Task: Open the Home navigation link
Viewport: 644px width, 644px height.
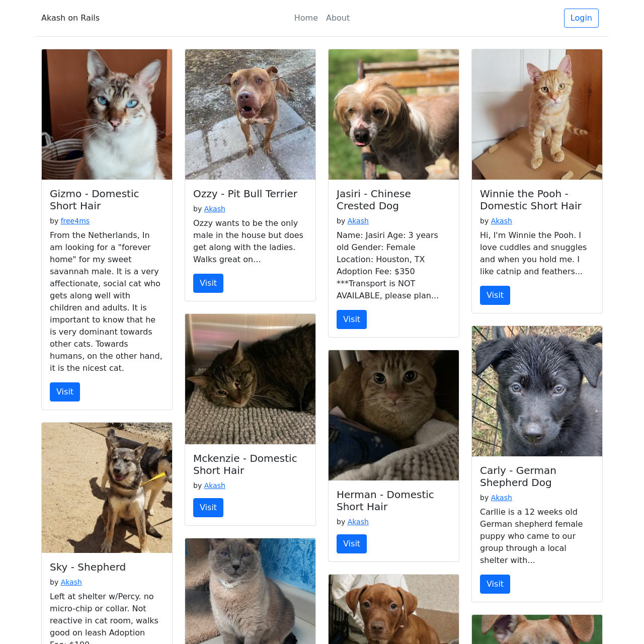Action: tap(306, 18)
